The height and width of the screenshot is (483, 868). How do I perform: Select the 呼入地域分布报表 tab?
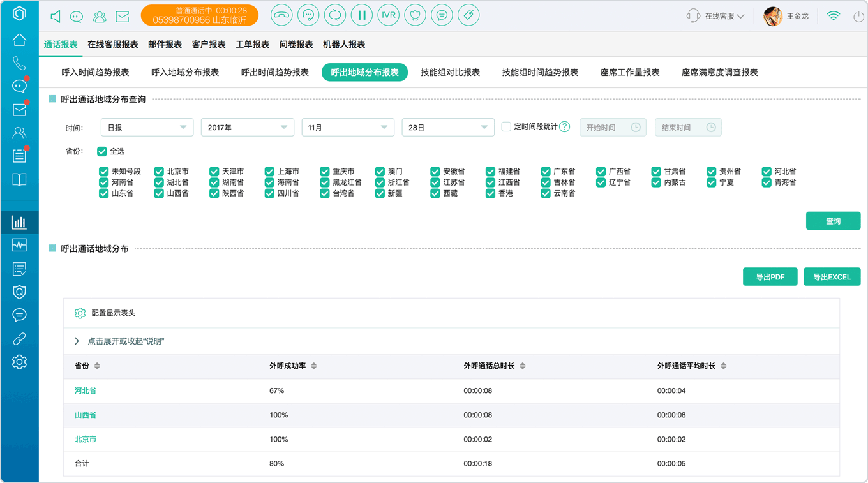coord(185,73)
